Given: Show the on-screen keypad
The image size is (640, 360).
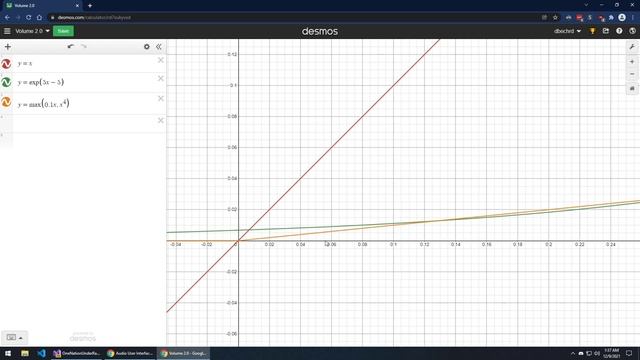Looking at the screenshot, I should [x=14, y=338].
